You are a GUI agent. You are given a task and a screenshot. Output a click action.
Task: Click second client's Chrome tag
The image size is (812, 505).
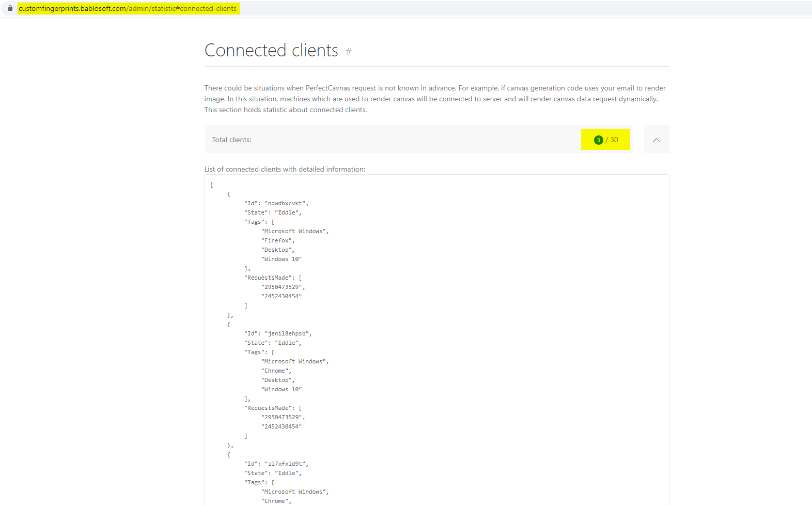(x=276, y=371)
